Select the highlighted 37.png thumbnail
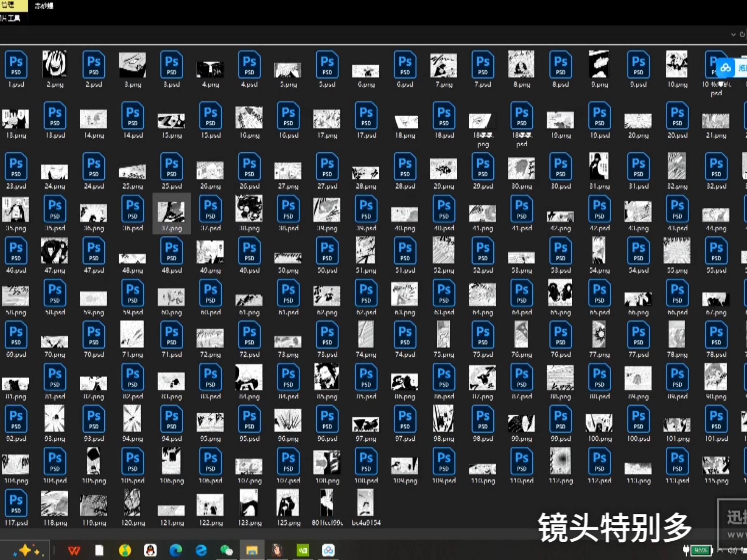747x560 pixels. [x=171, y=212]
